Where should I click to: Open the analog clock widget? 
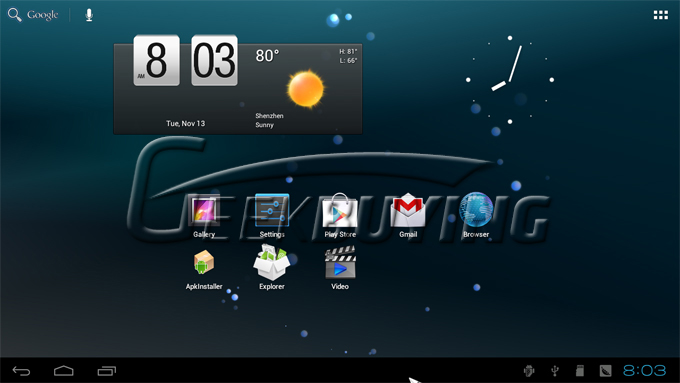click(x=510, y=80)
